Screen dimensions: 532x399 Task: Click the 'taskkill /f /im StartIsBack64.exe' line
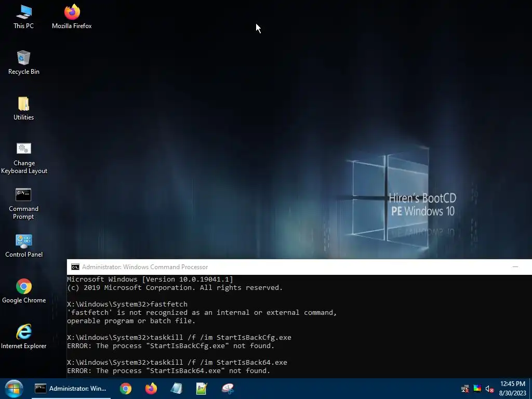click(219, 362)
